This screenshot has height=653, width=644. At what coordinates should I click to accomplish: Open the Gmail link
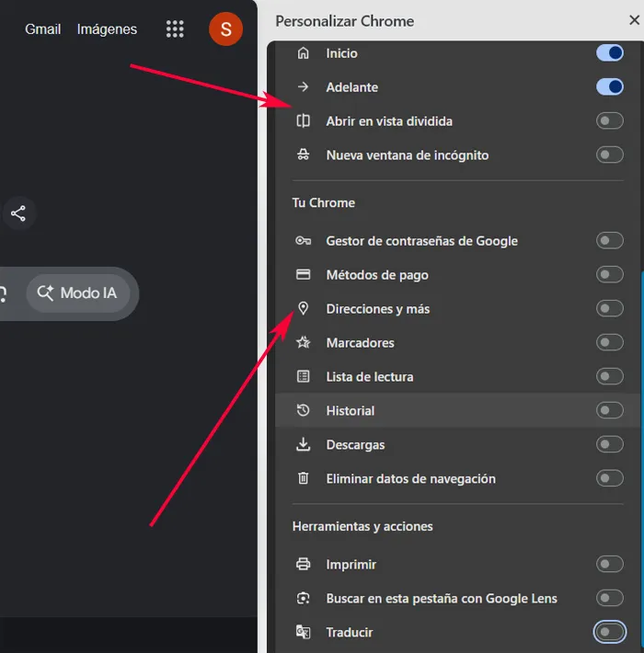coord(43,29)
